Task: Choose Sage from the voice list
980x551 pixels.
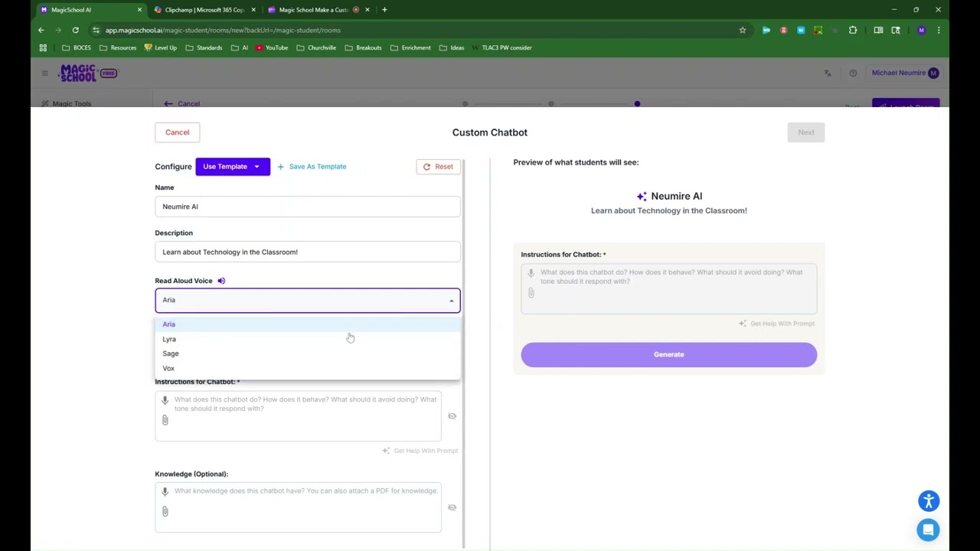Action: click(x=308, y=354)
